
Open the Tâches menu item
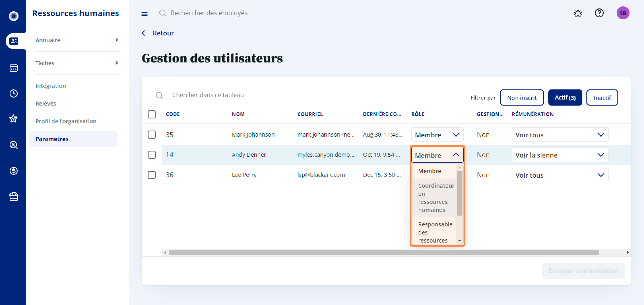[77, 63]
